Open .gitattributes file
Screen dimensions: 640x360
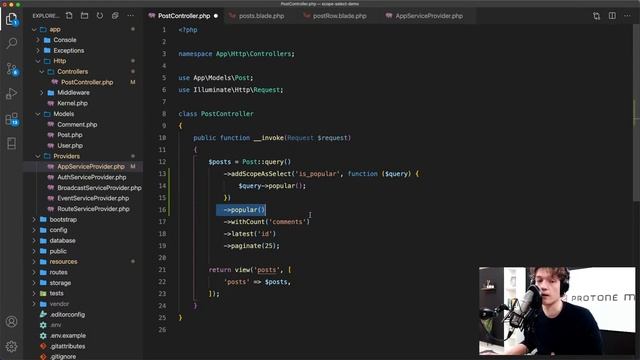67,346
